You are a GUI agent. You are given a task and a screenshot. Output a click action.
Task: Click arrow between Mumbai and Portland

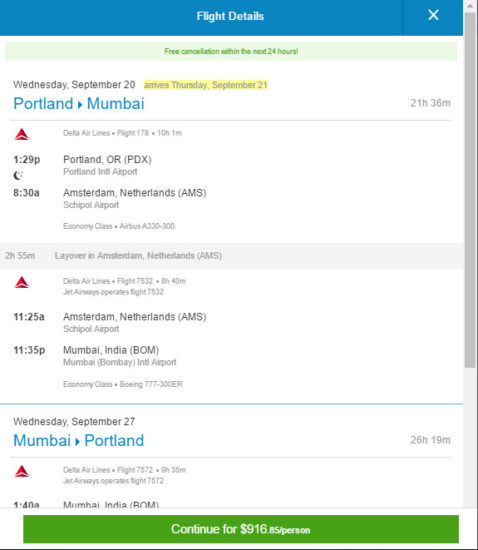(78, 442)
